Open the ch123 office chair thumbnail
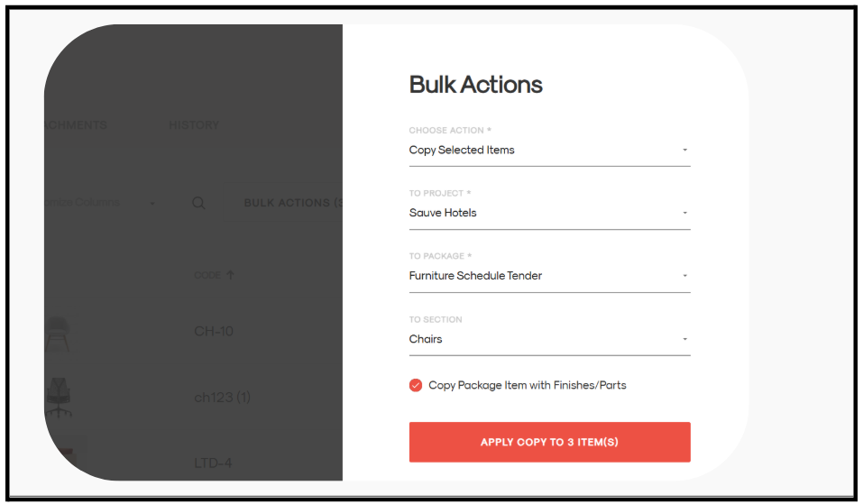This screenshot has width=863, height=504. (58, 397)
